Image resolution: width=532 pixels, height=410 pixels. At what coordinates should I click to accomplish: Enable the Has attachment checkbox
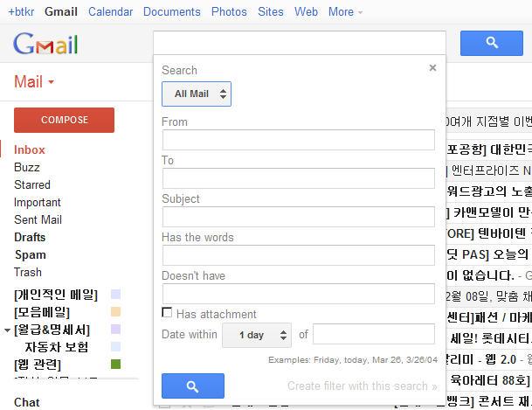coord(167,313)
